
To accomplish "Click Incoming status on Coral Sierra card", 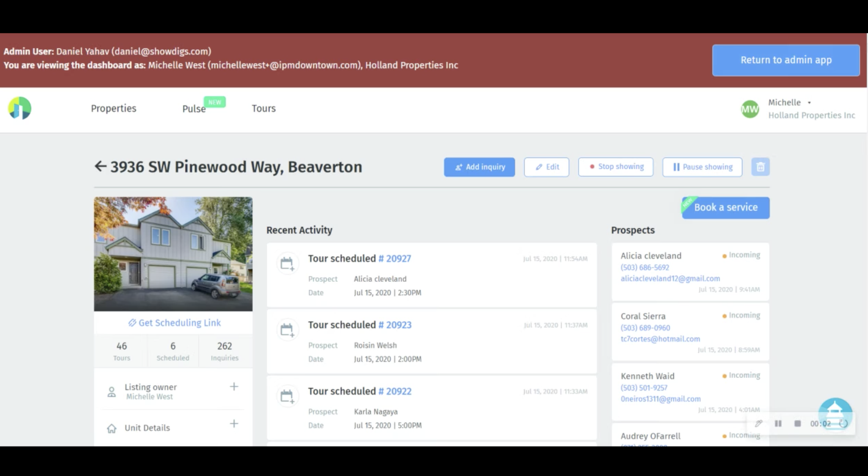I will [741, 315].
